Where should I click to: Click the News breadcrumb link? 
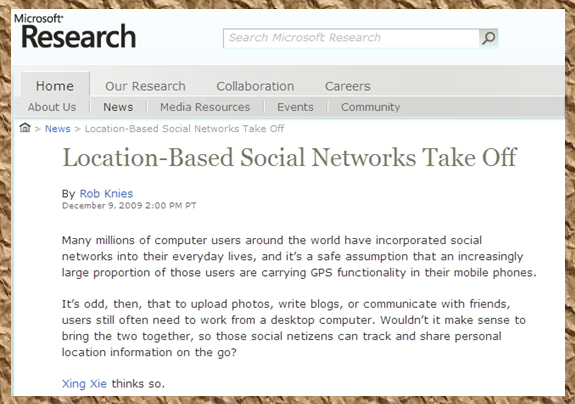pos(58,129)
